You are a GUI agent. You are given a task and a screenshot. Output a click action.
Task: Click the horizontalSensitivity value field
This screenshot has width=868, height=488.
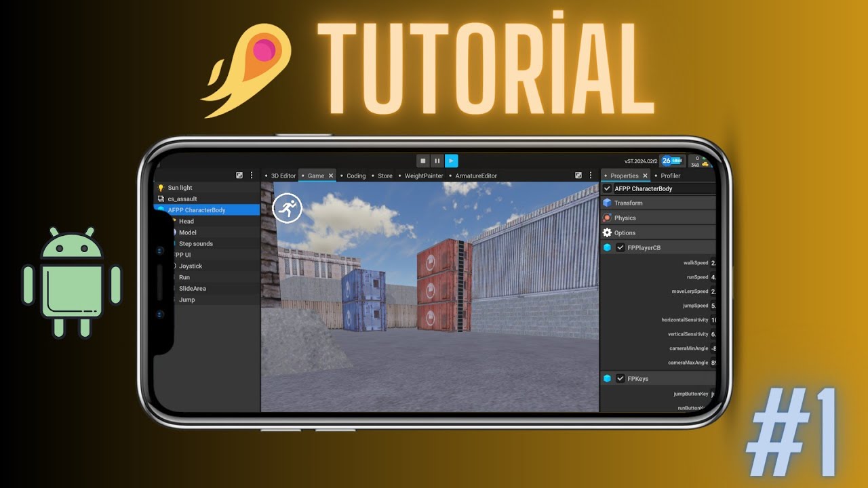pyautogui.click(x=713, y=320)
